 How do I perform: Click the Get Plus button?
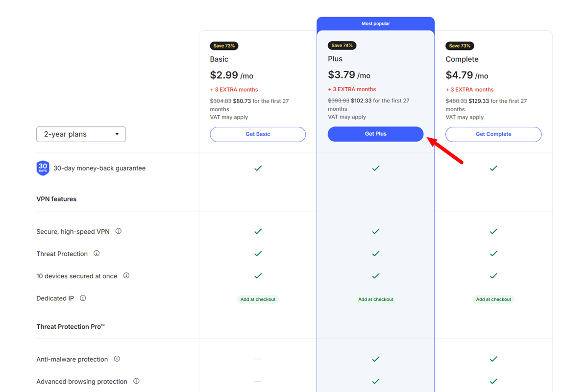375,134
